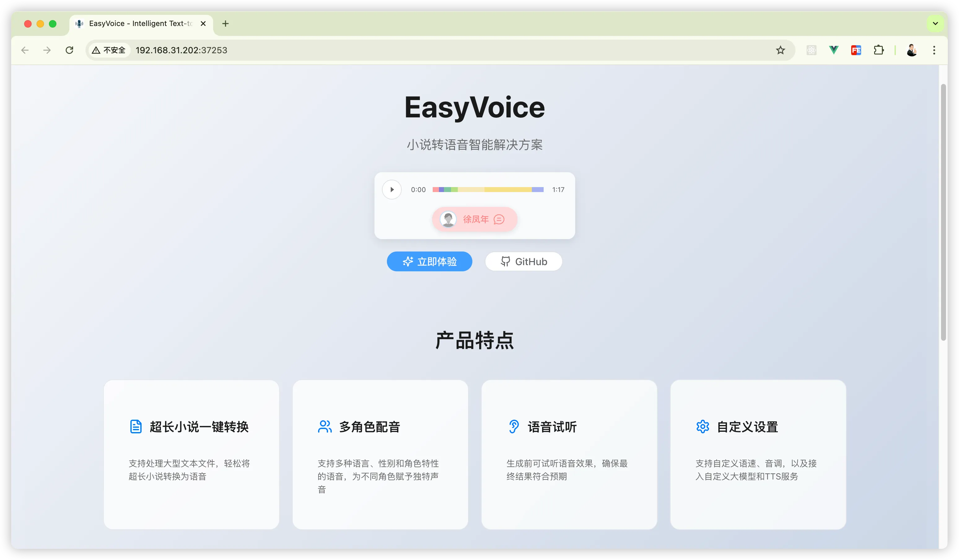The height and width of the screenshot is (560, 959).
Task: Click the document icon beside 超长小说一键转换
Action: pos(136,427)
